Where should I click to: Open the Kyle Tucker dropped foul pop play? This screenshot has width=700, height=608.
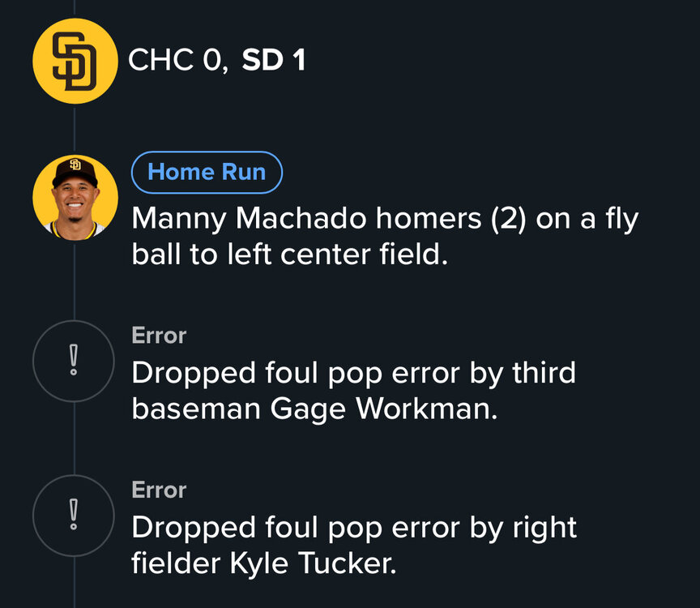353,545
